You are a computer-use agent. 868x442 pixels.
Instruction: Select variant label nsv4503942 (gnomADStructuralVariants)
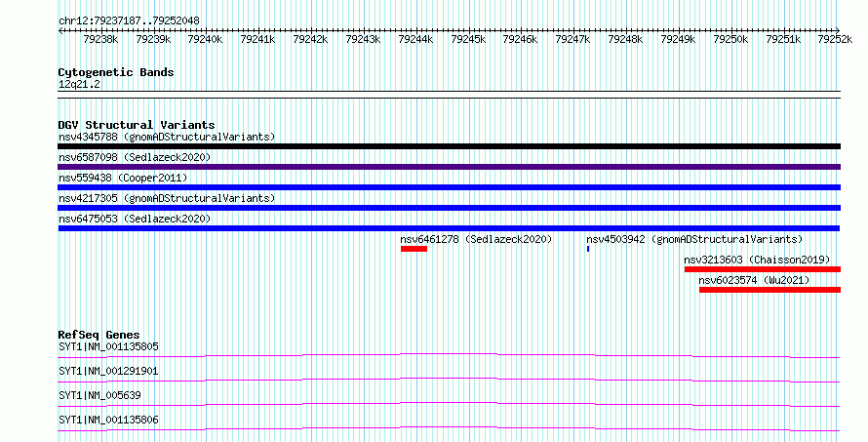click(694, 239)
